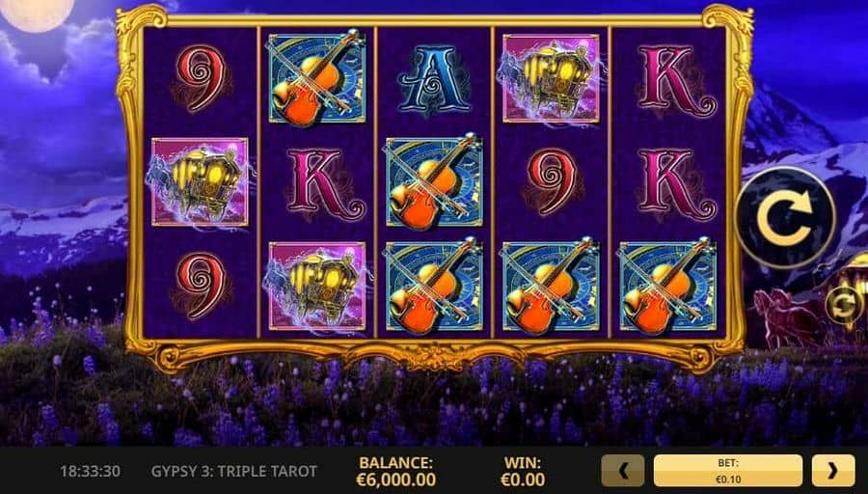Spin the reels with the large circular arrow button
The width and height of the screenshot is (868, 494).
pos(785,218)
